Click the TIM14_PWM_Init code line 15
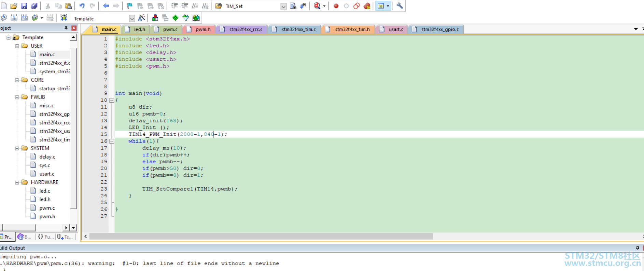The image size is (644, 271). pos(178,134)
